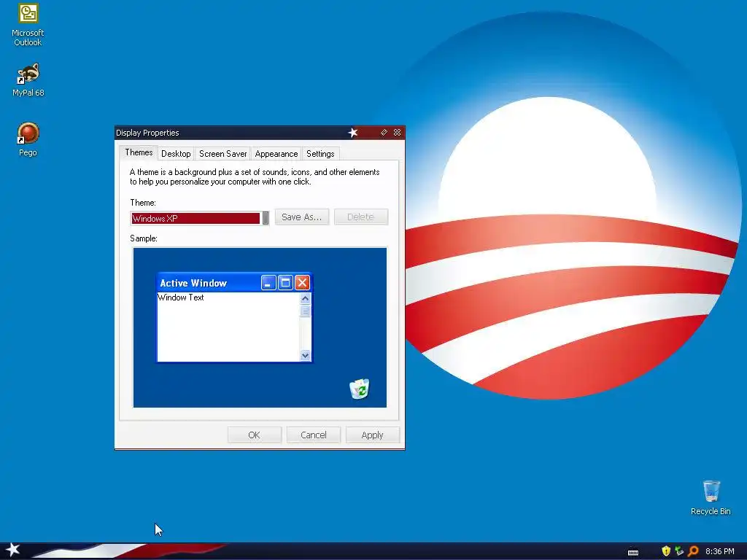Click the Theme combo box arrow button

point(266,218)
